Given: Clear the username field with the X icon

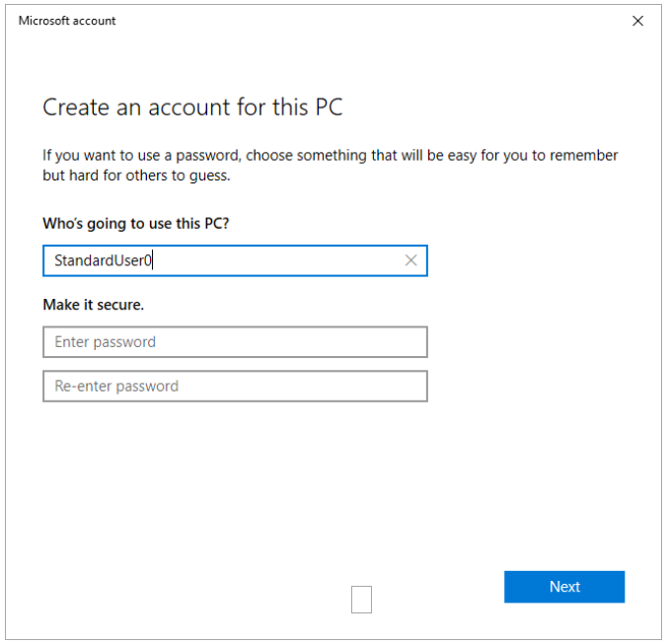Looking at the screenshot, I should pos(410,260).
